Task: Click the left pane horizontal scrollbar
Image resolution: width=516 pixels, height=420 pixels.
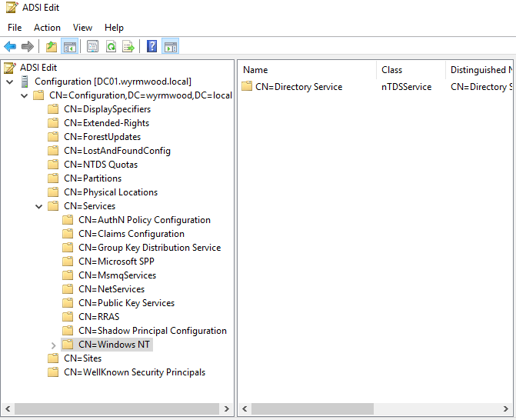Action: 115,408
